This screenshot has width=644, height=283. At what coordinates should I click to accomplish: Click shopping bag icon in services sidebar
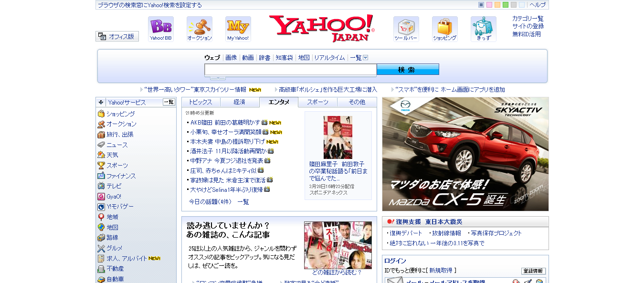(x=101, y=114)
